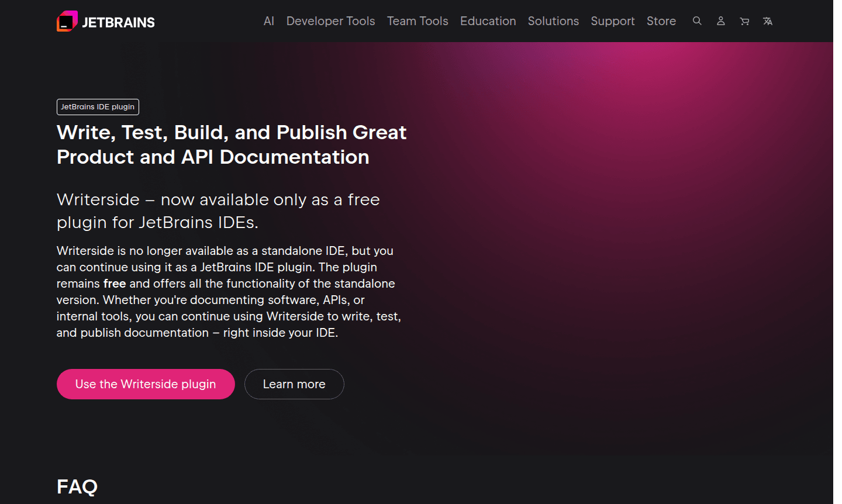Go to the Store link

coord(661,21)
